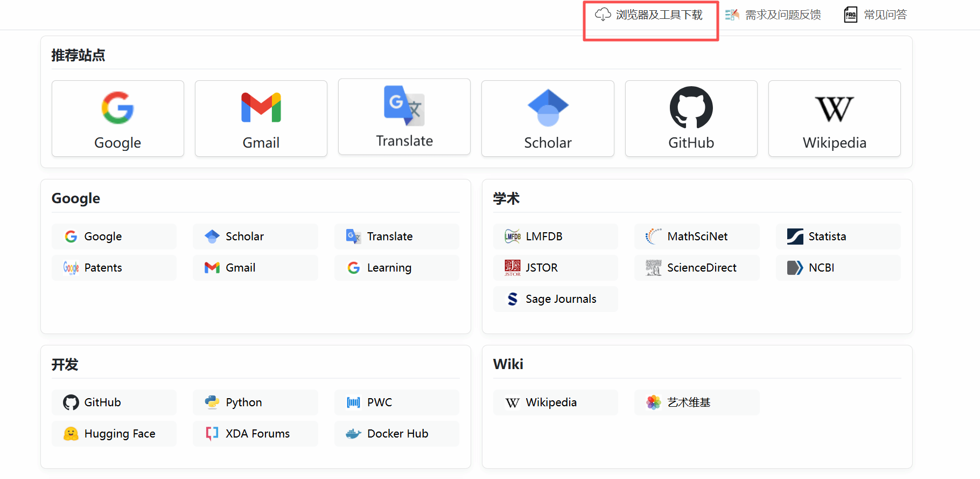Click the Statista icon
980x479 pixels.
click(795, 237)
